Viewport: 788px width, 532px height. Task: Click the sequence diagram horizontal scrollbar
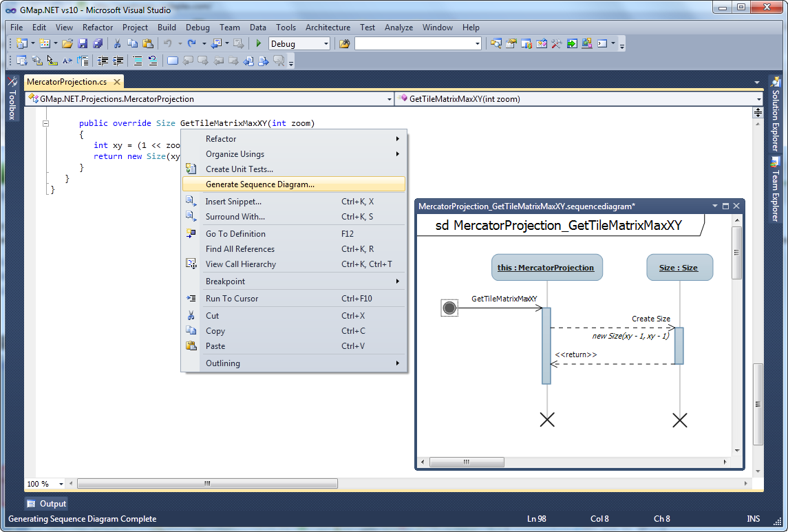click(466, 462)
